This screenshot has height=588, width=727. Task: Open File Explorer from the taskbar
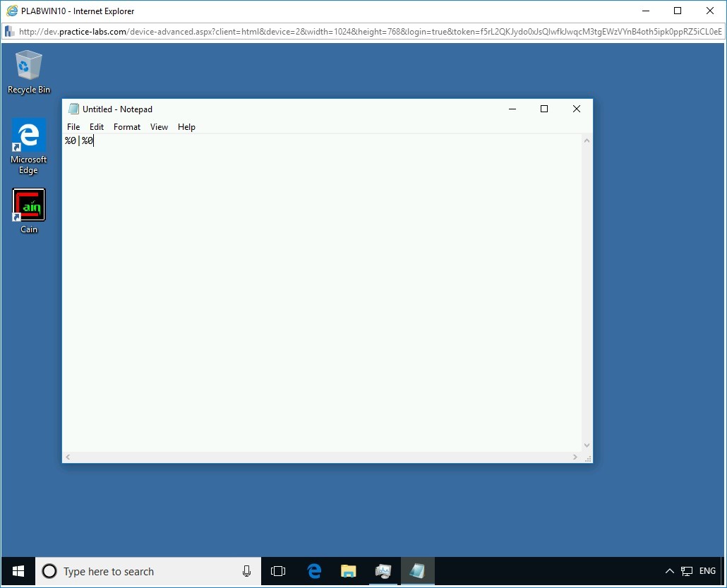click(x=348, y=571)
